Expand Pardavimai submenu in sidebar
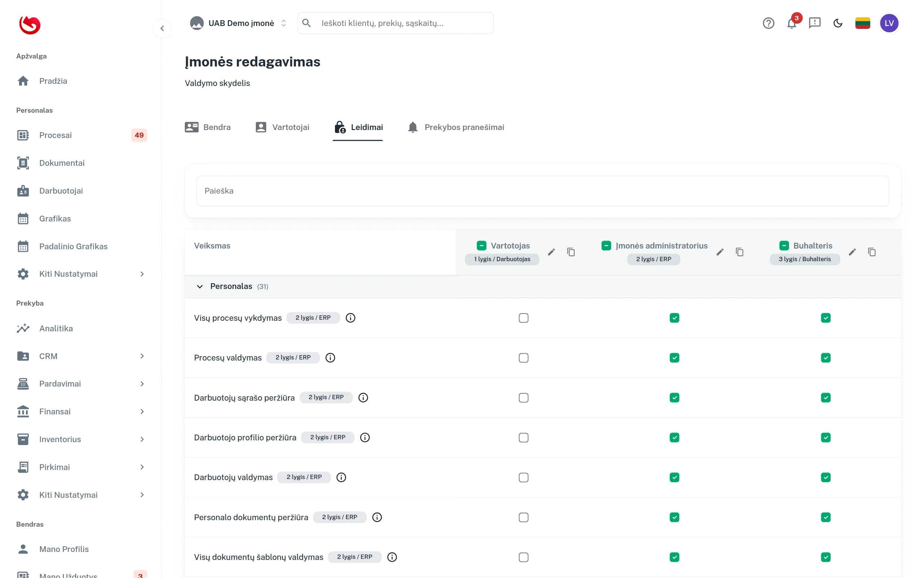 click(81, 384)
